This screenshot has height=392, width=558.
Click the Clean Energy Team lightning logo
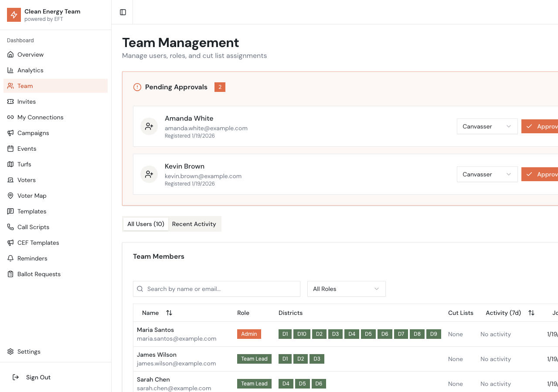[x=14, y=15]
